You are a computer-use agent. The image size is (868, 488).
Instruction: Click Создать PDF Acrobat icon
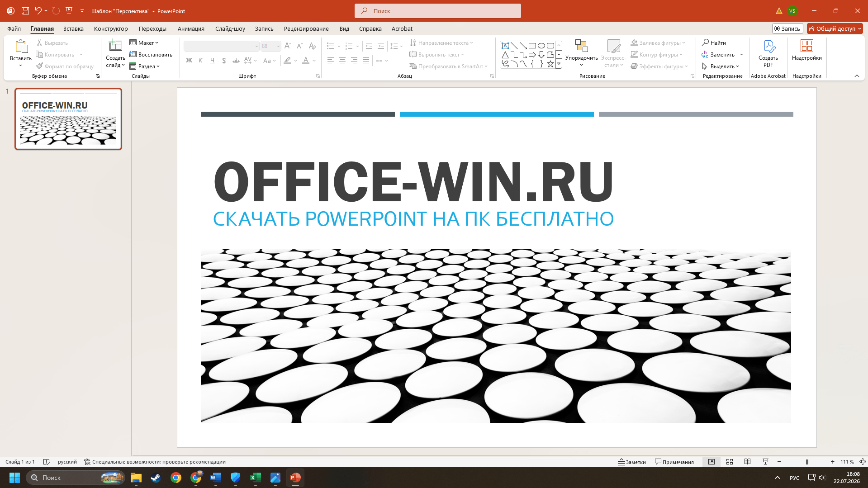click(x=768, y=46)
